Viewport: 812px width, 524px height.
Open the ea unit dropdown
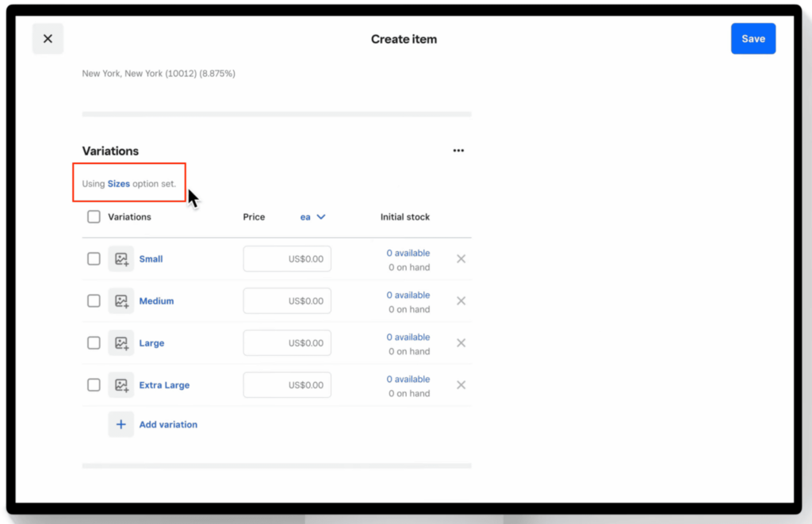click(312, 216)
